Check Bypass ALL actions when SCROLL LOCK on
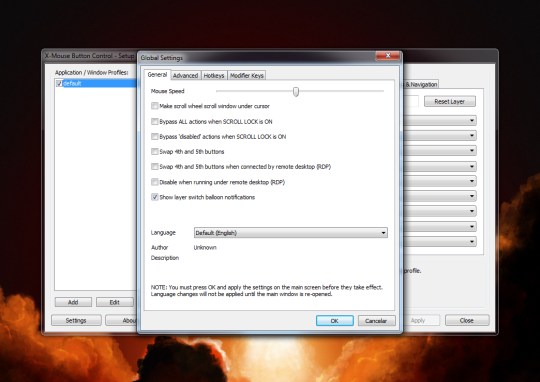This screenshot has height=382, width=540. [x=155, y=121]
